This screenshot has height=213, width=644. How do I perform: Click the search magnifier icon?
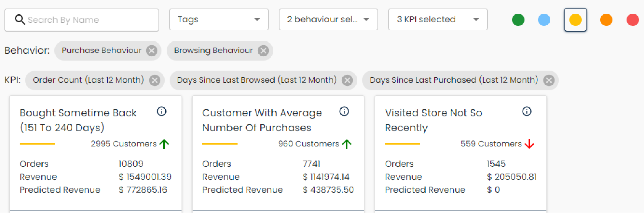(x=20, y=19)
